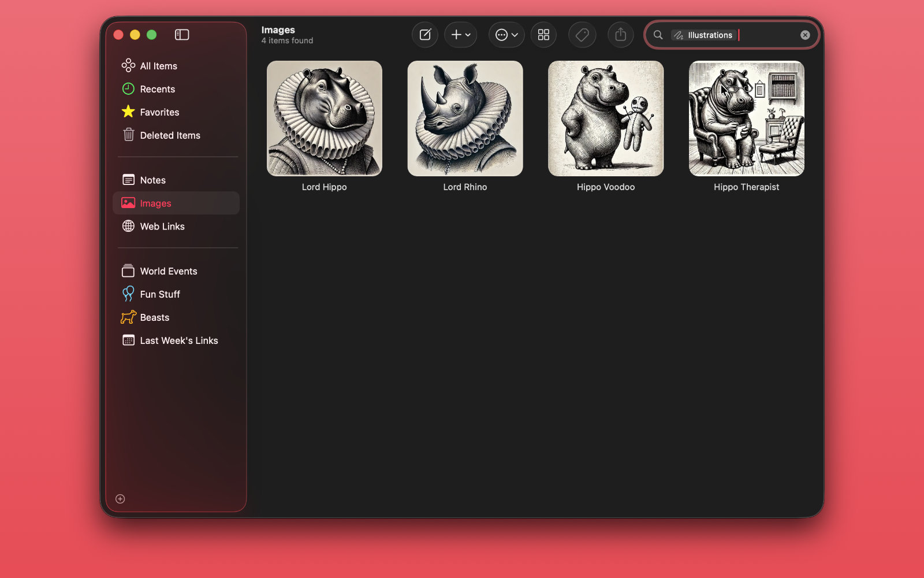Expand the ellipsis more-options menu

[x=506, y=35]
